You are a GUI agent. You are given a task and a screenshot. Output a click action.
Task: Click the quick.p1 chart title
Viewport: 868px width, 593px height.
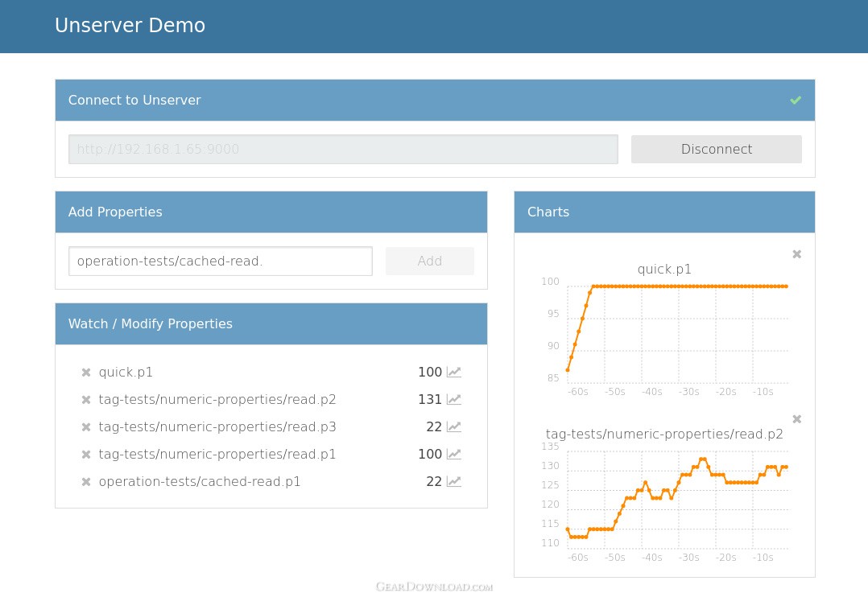click(x=664, y=270)
